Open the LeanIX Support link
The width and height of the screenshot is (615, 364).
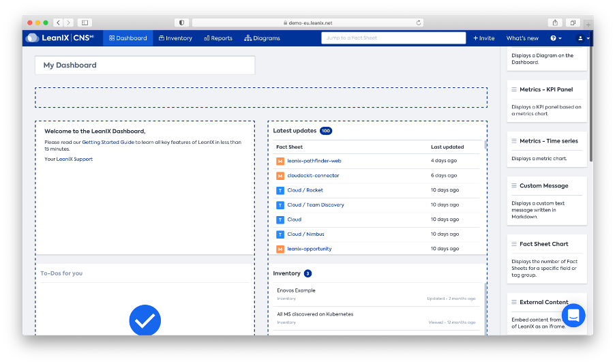74,159
